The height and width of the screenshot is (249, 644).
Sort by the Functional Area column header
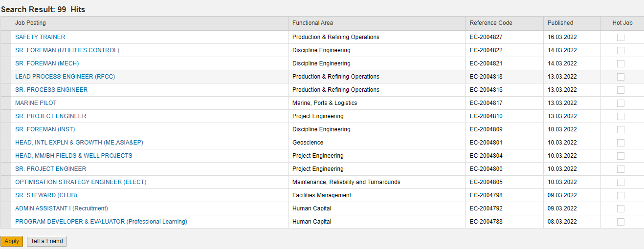coord(312,23)
